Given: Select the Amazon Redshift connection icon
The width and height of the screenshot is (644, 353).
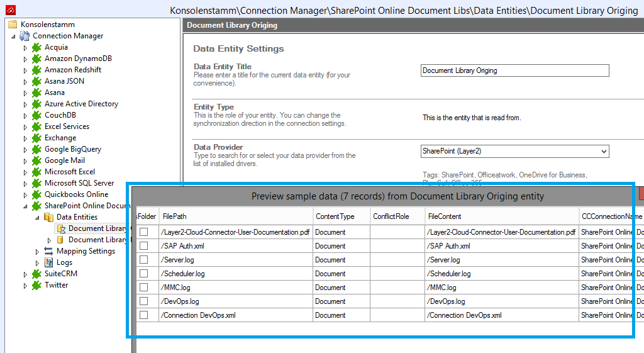Looking at the screenshot, I should pyautogui.click(x=36, y=70).
